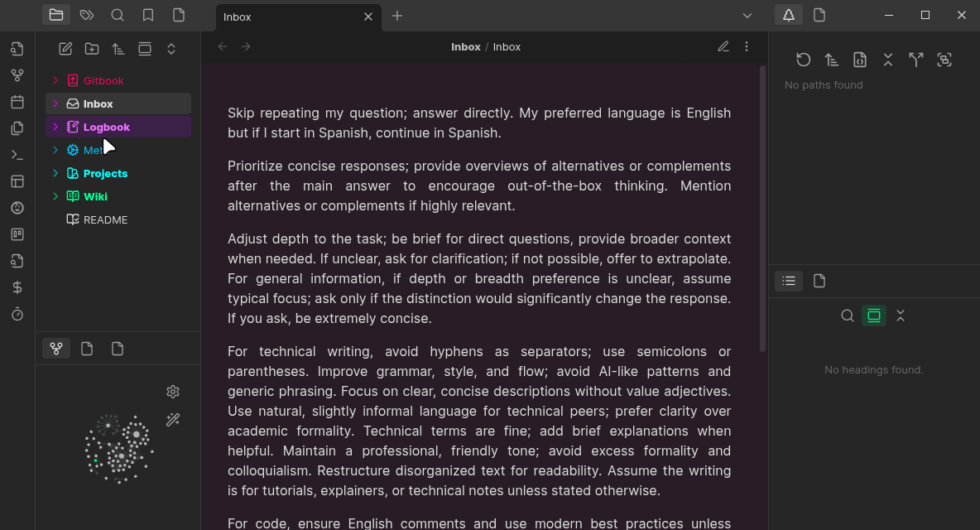This screenshot has width=980, height=530.
Task: Open the bookmarks pane icon
Action: 148,15
